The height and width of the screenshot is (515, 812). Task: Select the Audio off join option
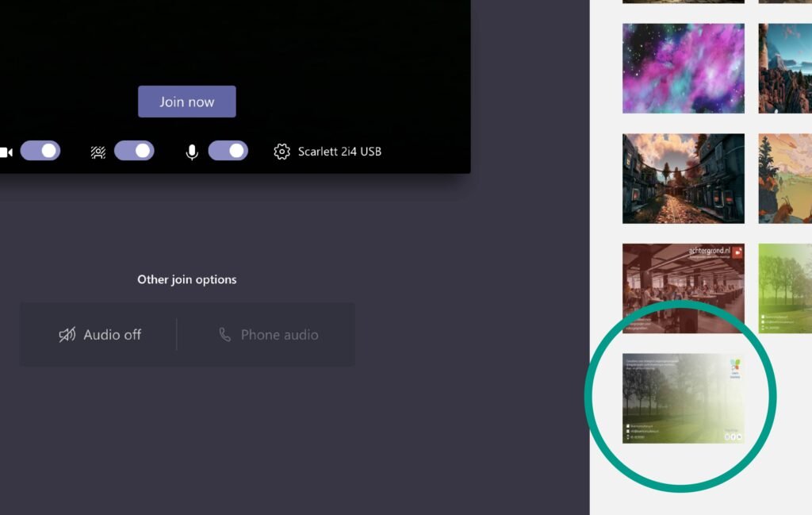(99, 335)
